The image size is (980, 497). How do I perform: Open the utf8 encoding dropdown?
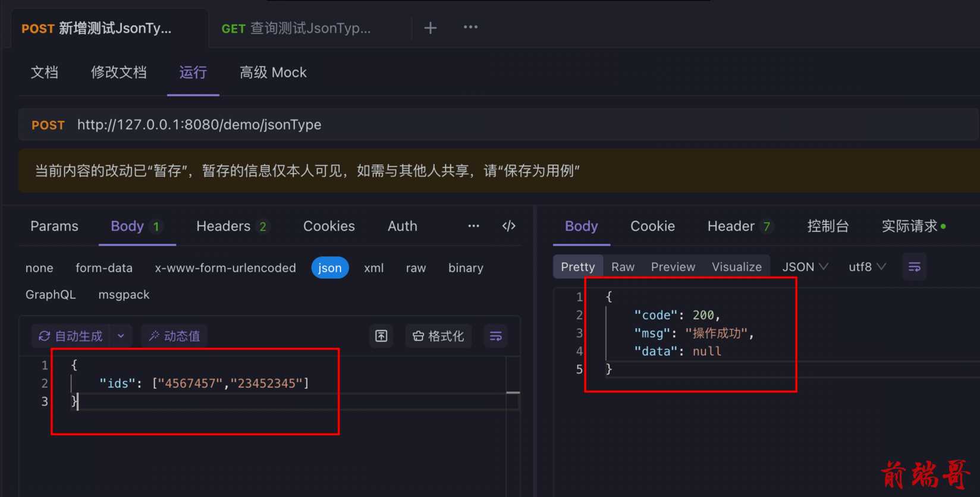pyautogui.click(x=867, y=267)
